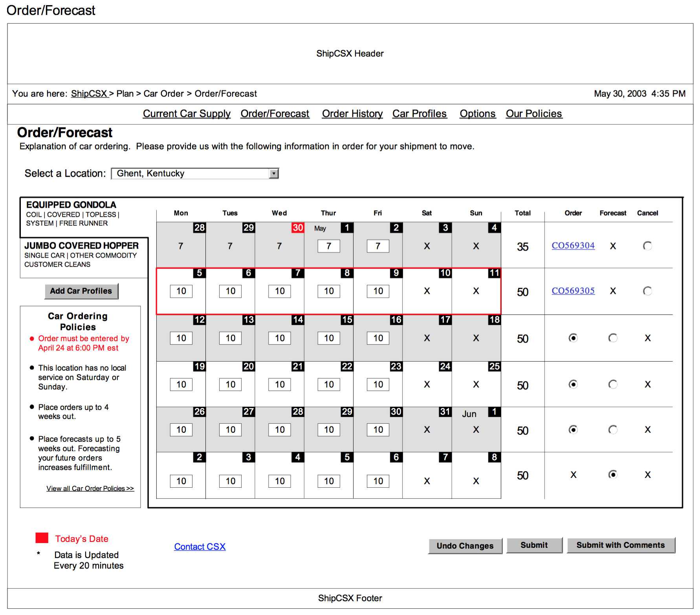The width and height of the screenshot is (700, 615).
Task: Click the Friday May 16 quantity field
Action: (x=378, y=338)
